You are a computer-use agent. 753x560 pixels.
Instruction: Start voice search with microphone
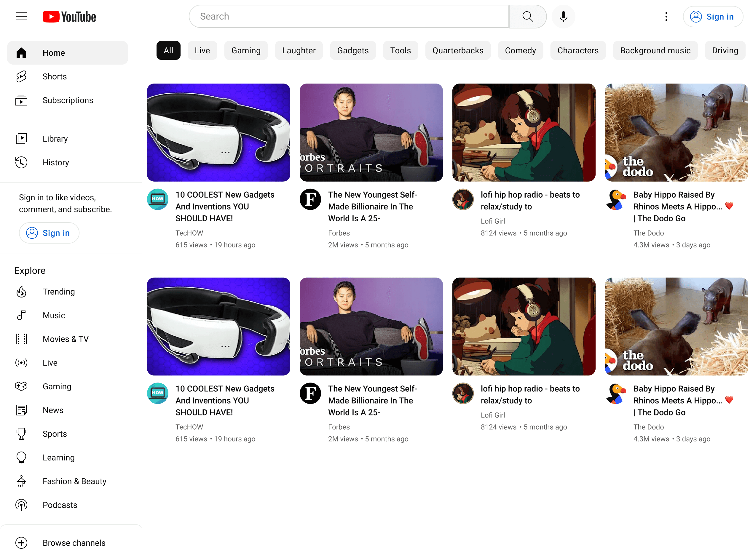(563, 16)
